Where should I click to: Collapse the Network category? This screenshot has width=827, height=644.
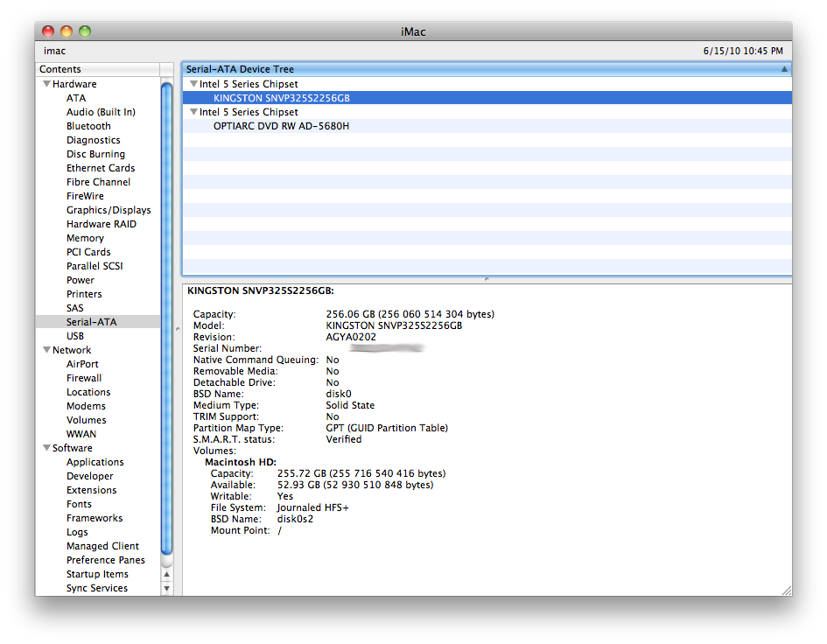click(x=46, y=350)
